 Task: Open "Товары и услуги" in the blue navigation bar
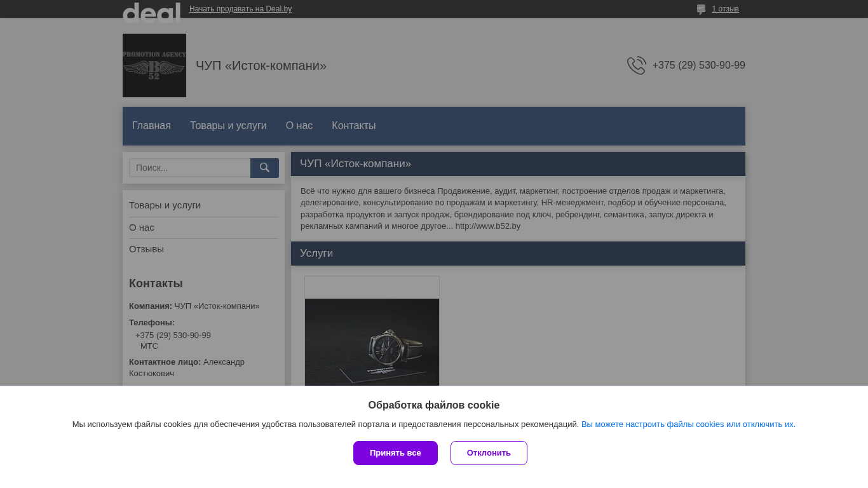click(x=228, y=126)
